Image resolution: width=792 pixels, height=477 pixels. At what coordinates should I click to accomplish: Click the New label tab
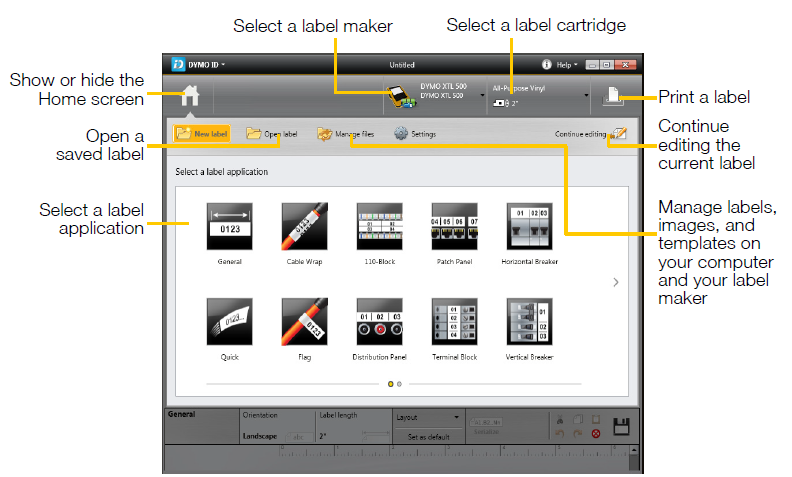tap(202, 134)
